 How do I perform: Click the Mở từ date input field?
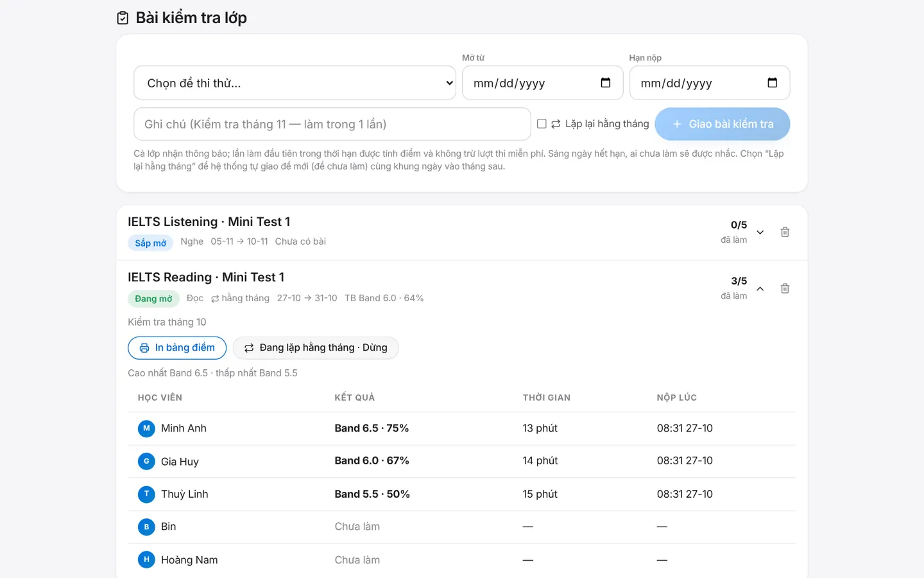[543, 83]
